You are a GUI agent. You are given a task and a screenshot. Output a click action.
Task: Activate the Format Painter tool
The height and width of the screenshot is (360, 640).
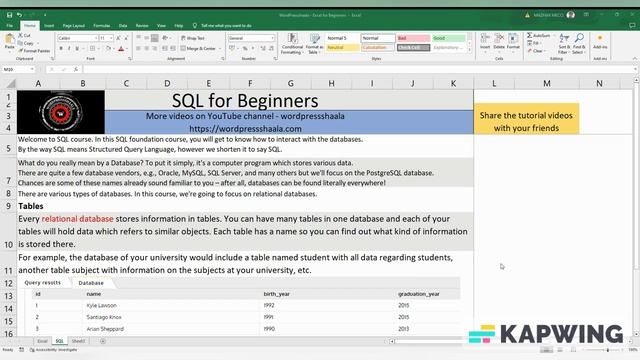pyautogui.click(x=34, y=51)
